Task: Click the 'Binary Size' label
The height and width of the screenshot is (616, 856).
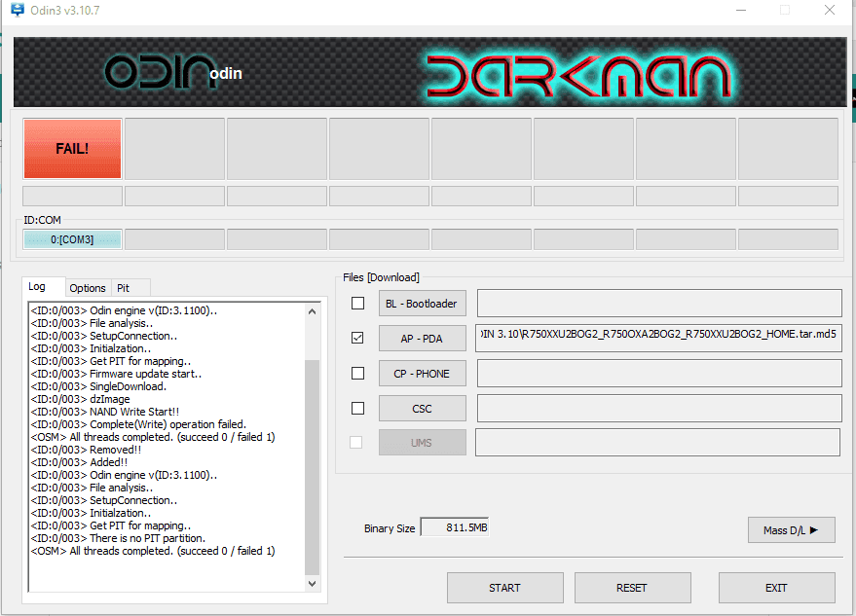Action: 390,528
